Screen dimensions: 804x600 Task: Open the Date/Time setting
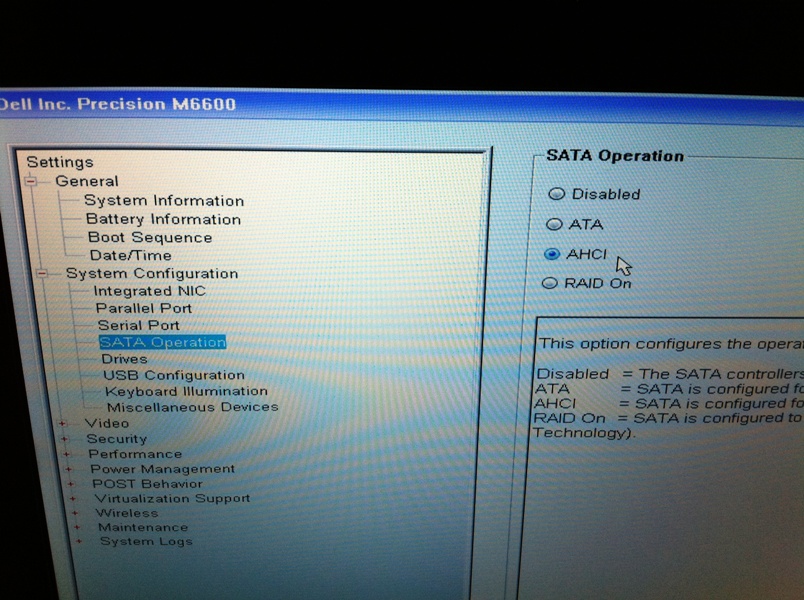pos(131,255)
